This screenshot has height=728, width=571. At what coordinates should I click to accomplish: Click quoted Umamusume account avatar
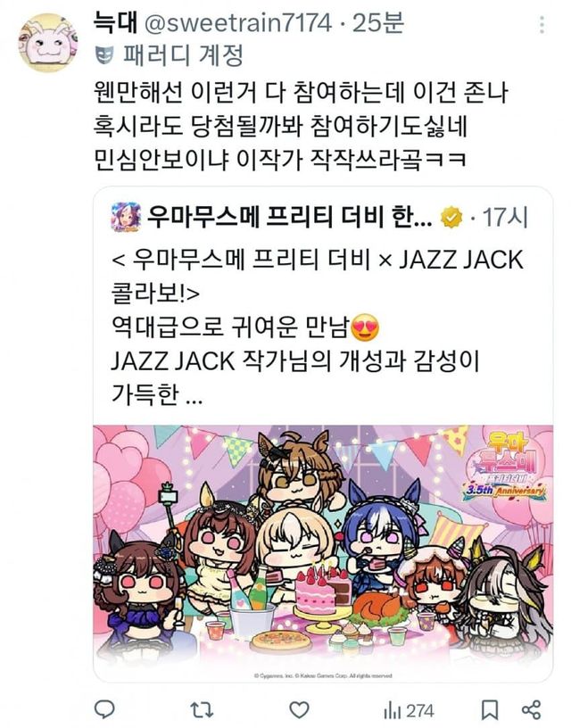126,217
